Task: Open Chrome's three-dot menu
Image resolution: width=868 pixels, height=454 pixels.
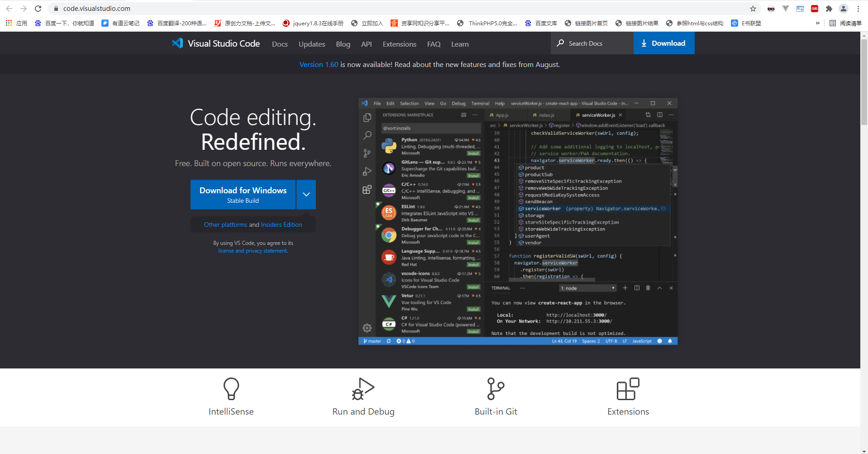Action: pos(858,9)
